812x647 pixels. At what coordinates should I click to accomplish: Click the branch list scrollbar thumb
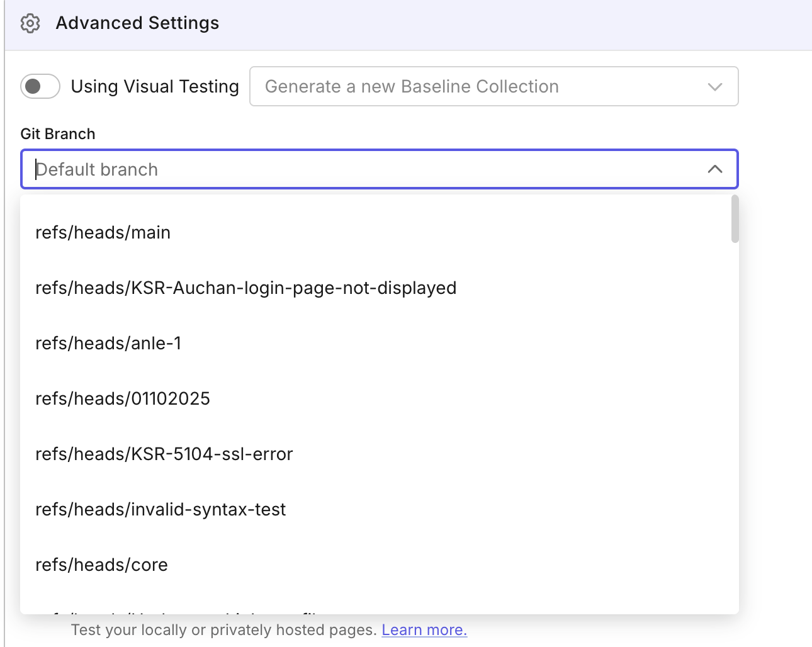pos(735,219)
